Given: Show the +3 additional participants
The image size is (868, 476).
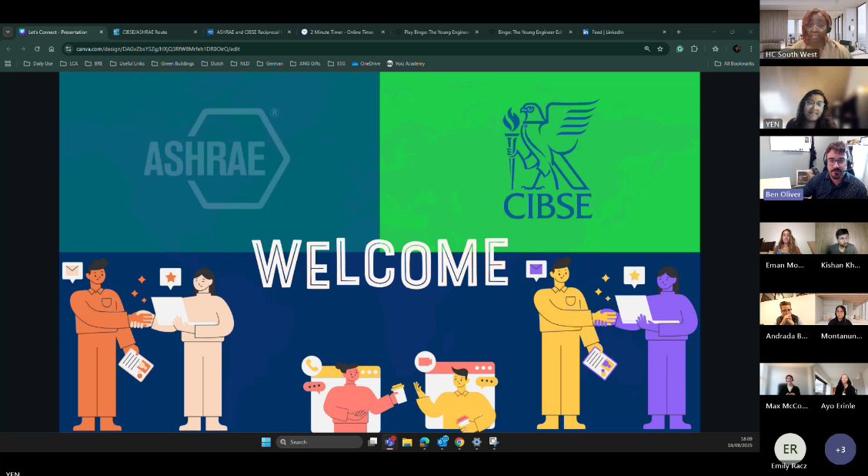Looking at the screenshot, I should pos(840,449).
